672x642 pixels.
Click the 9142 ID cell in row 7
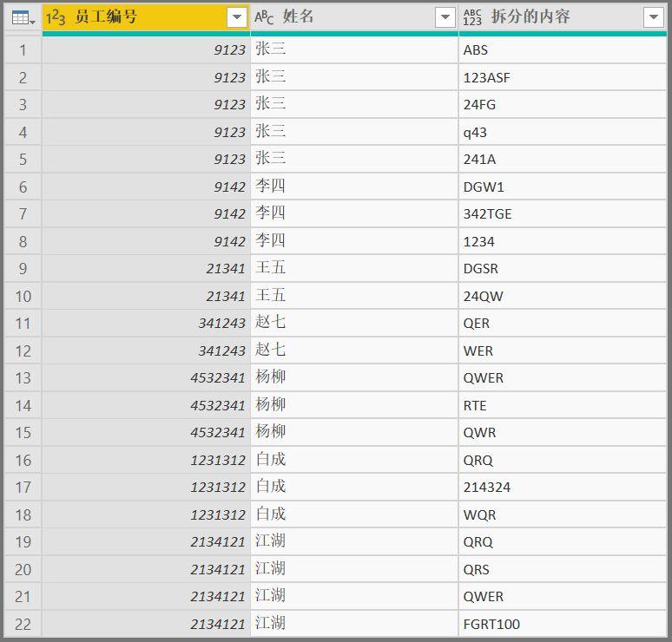(146, 214)
